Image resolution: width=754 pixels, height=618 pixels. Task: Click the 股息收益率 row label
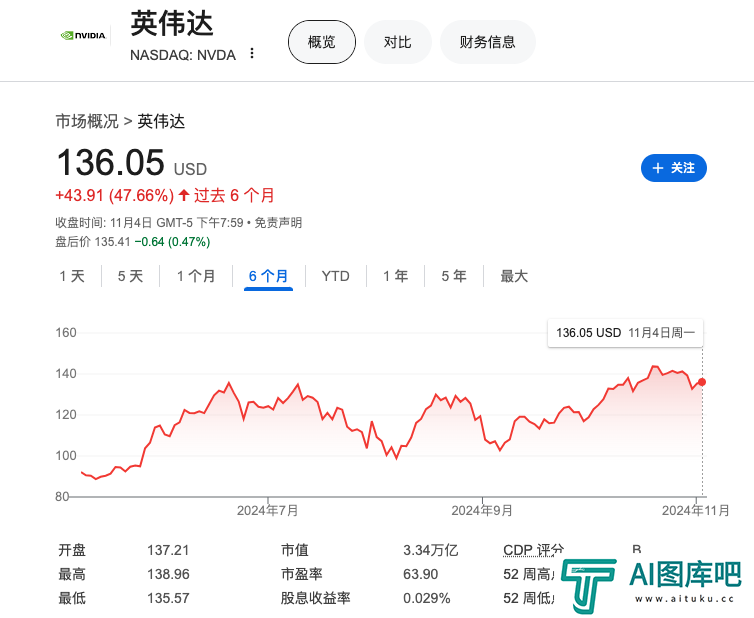coord(315,598)
